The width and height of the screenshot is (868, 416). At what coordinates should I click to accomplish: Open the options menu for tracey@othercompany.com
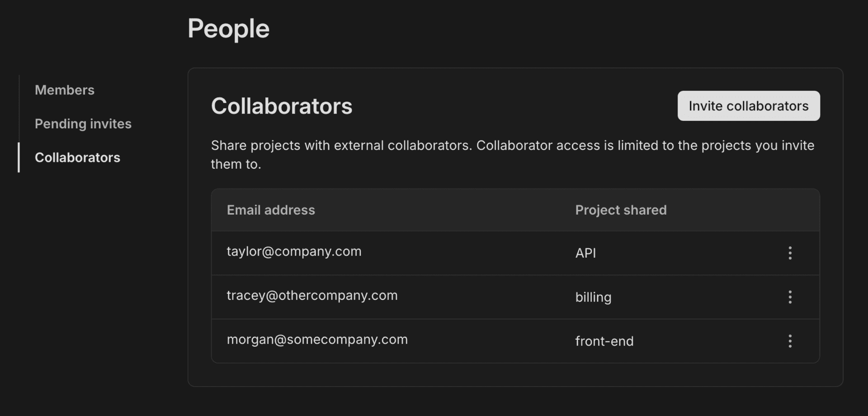pyautogui.click(x=790, y=297)
